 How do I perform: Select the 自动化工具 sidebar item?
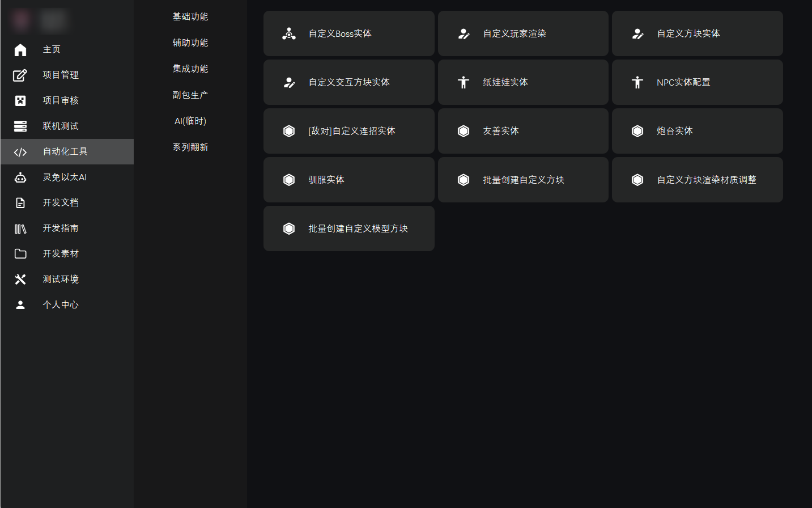click(65, 151)
